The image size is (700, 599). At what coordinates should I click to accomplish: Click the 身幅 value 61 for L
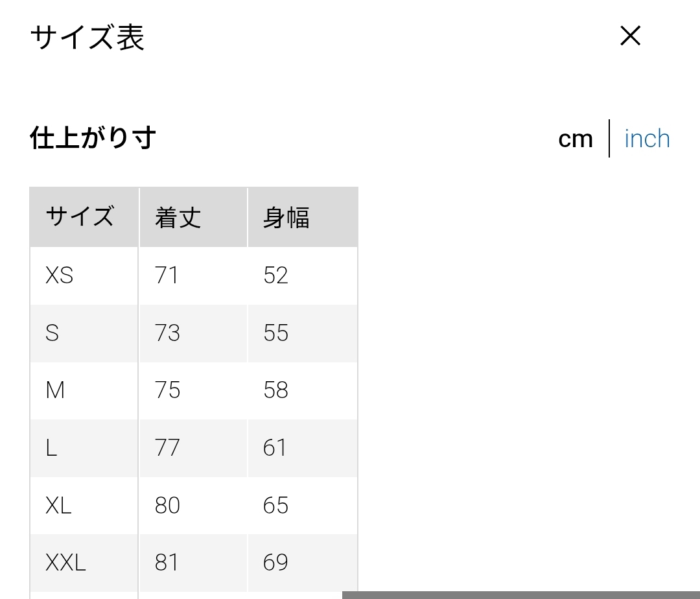coord(275,448)
